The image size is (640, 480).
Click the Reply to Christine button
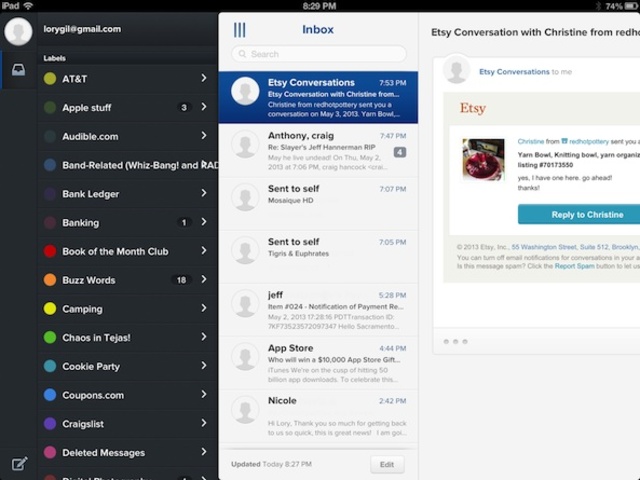coord(579,214)
